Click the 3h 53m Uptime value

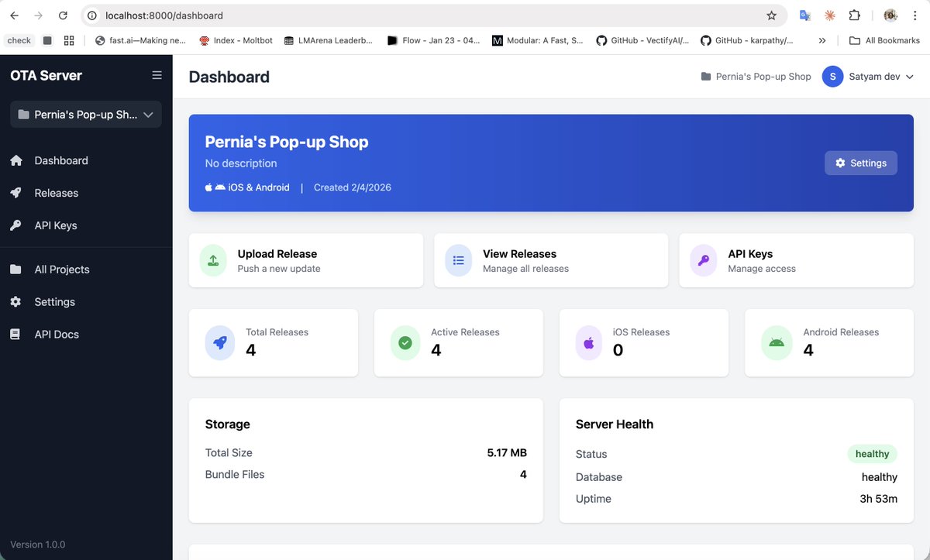click(878, 499)
